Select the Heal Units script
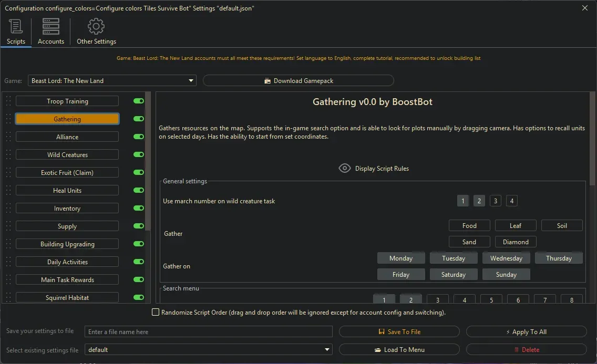The width and height of the screenshot is (597, 364). click(x=67, y=191)
